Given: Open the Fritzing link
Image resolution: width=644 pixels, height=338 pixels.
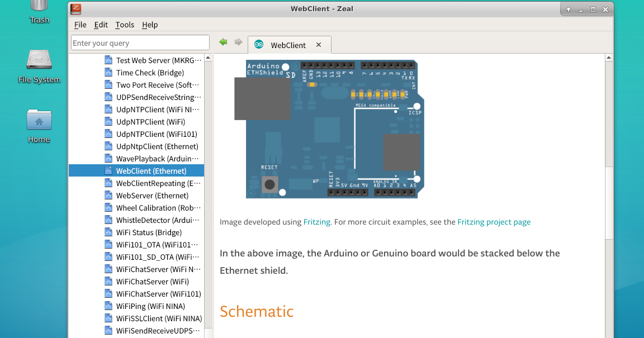Looking at the screenshot, I should (x=316, y=222).
